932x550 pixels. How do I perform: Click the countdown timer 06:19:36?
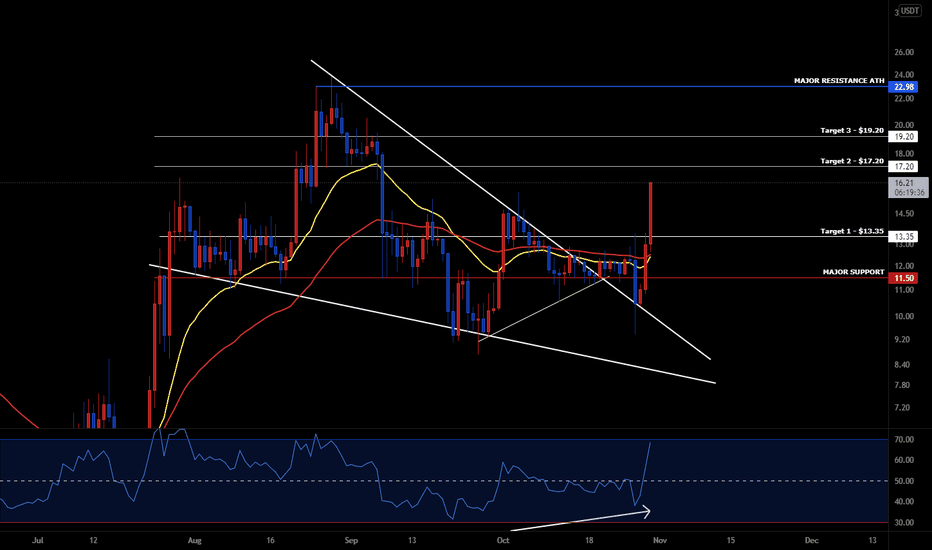tap(909, 193)
